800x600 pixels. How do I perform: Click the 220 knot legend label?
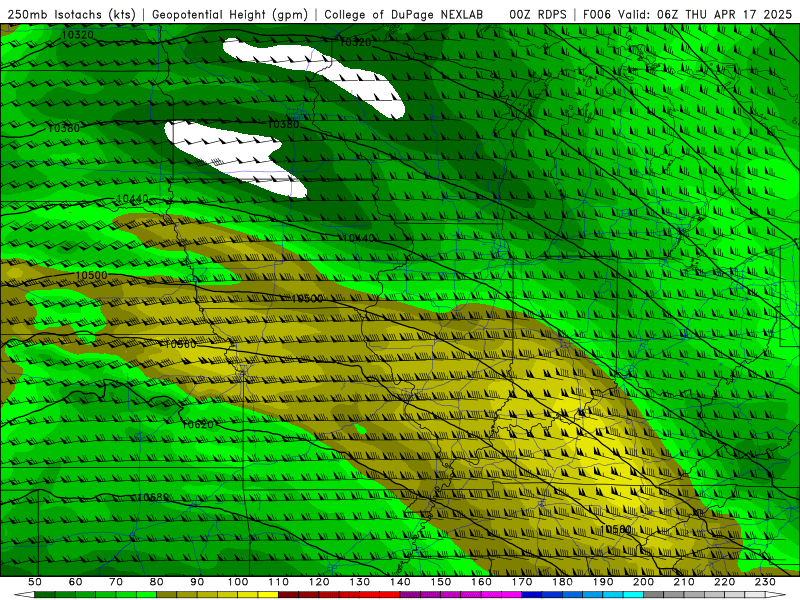[725, 582]
